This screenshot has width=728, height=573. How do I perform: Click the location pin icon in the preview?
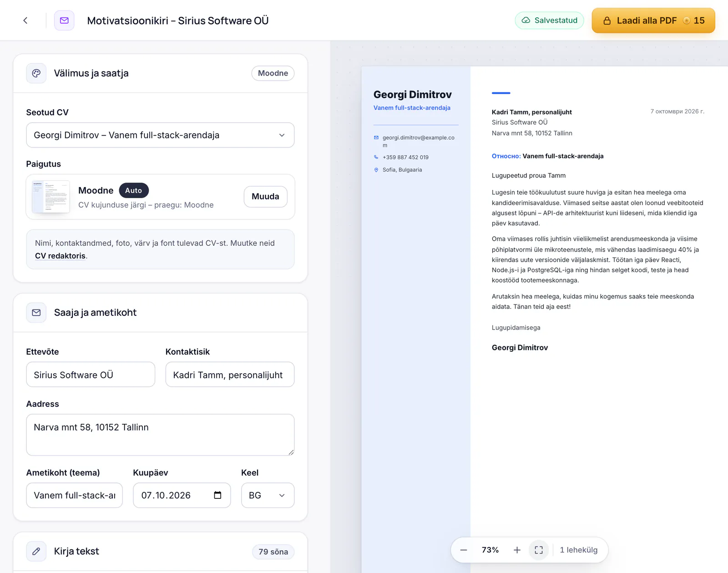[x=376, y=170]
